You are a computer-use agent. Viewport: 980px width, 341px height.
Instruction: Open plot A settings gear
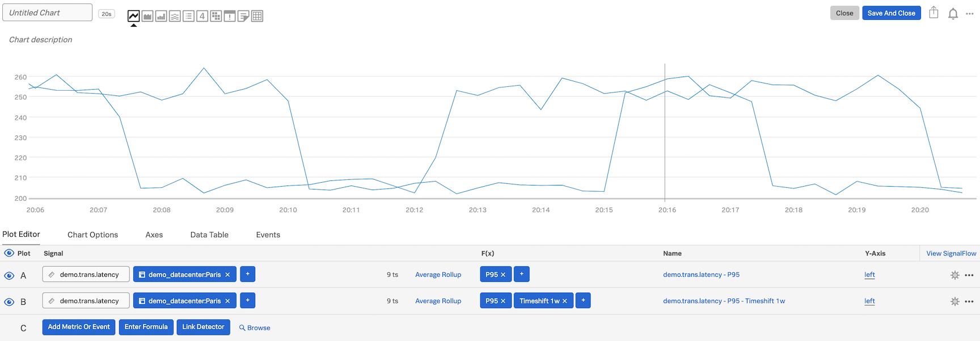(954, 275)
